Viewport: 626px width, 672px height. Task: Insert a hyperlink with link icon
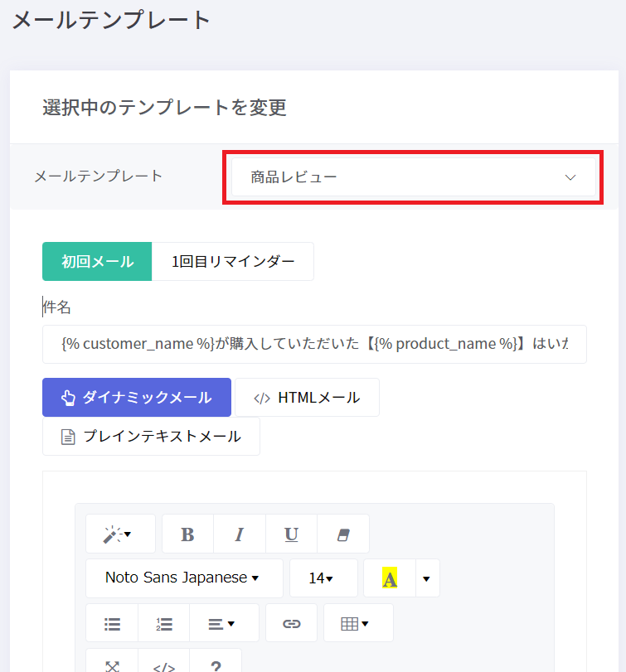(x=291, y=624)
